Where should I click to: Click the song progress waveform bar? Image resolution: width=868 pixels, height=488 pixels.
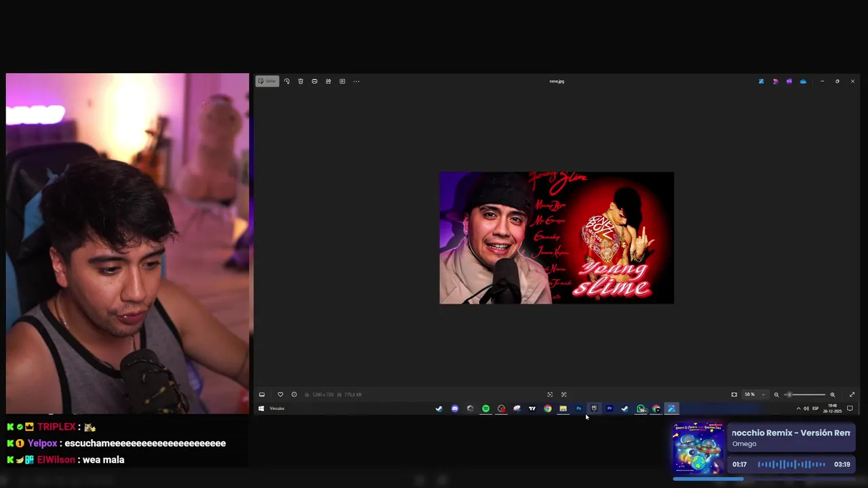[x=791, y=464]
